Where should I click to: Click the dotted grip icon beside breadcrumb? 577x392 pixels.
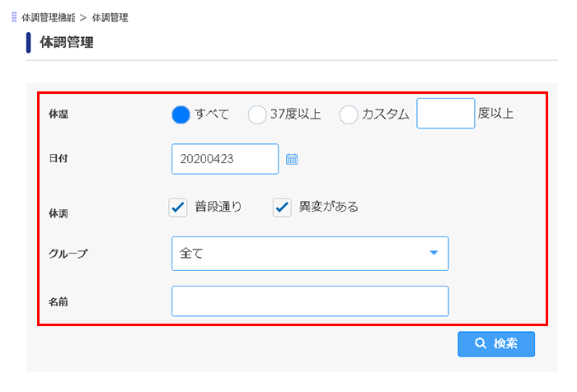[x=14, y=17]
